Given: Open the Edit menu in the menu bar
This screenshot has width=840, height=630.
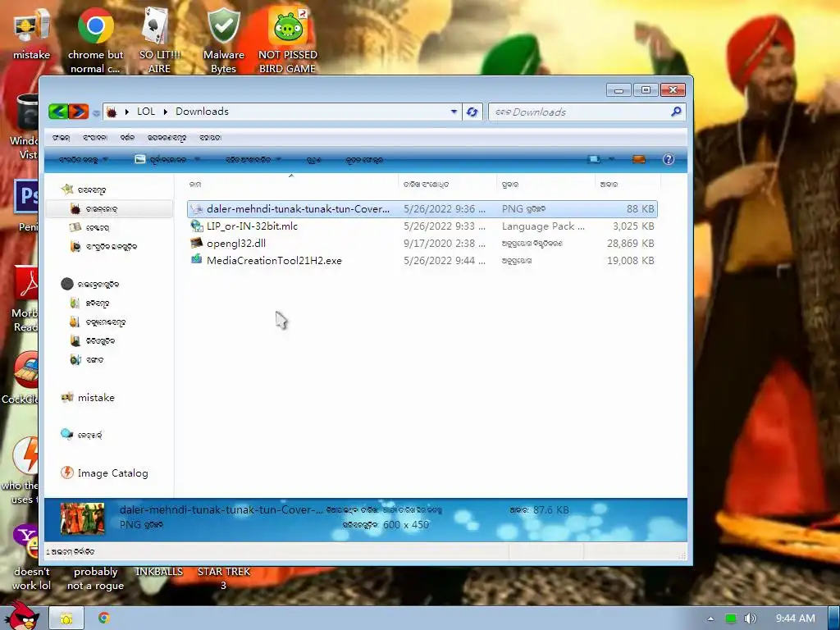Looking at the screenshot, I should 95,138.
